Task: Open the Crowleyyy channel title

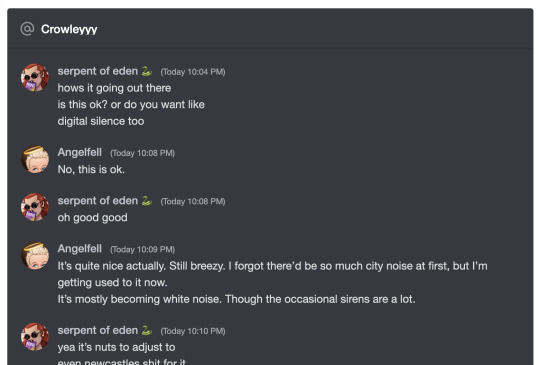Action: pyautogui.click(x=69, y=29)
